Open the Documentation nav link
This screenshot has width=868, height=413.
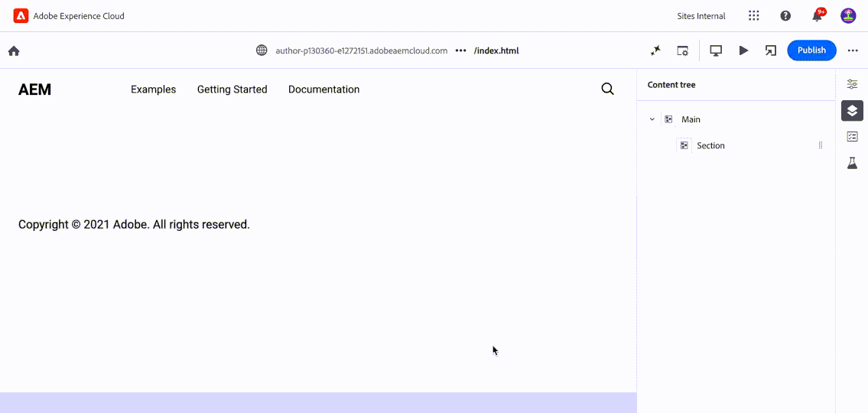pyautogui.click(x=323, y=89)
